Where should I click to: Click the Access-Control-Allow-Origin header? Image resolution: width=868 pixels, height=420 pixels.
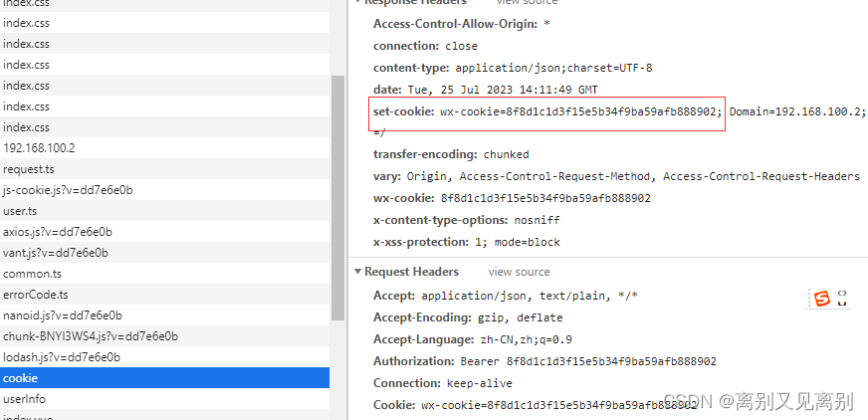(461, 24)
